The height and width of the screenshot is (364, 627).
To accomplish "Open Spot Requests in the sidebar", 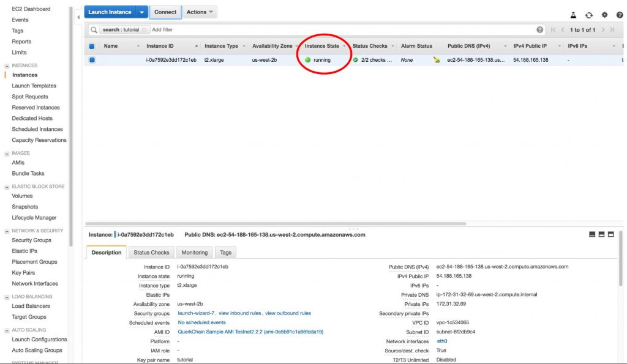I will point(30,96).
